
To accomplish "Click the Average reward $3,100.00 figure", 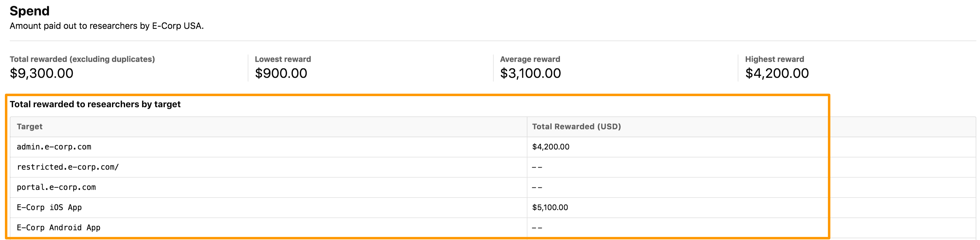I will (x=530, y=73).
